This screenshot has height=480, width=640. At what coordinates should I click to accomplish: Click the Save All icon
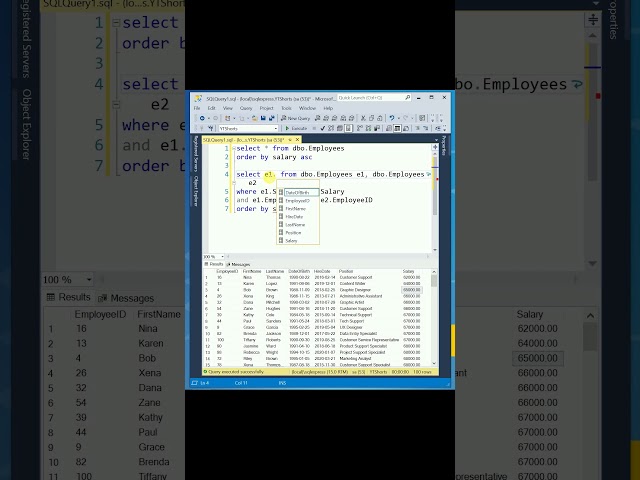coord(271,118)
